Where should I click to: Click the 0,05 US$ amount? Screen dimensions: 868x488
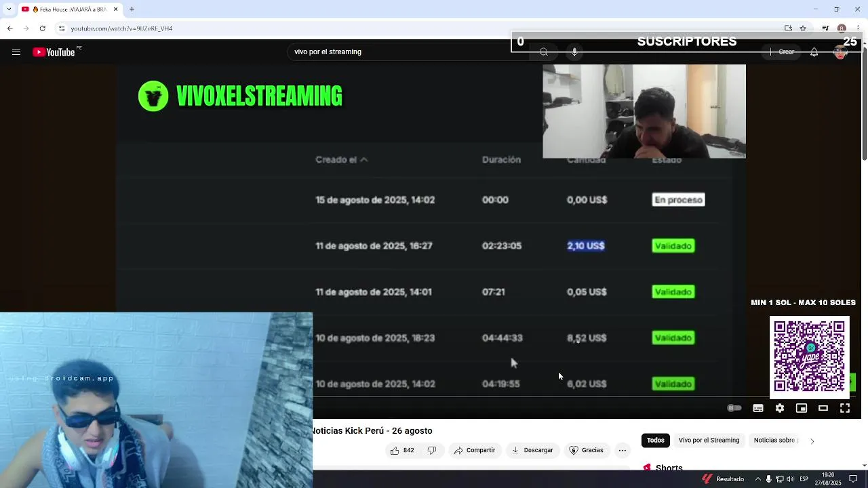587,292
